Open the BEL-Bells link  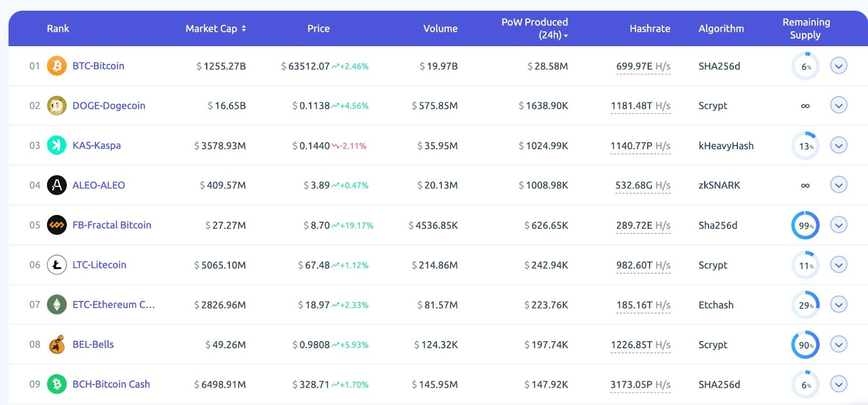(x=93, y=344)
